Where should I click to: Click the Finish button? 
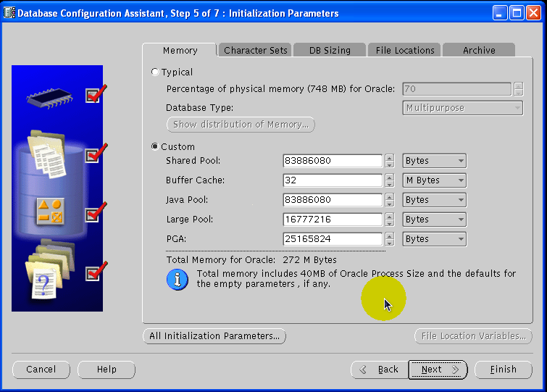(504, 370)
